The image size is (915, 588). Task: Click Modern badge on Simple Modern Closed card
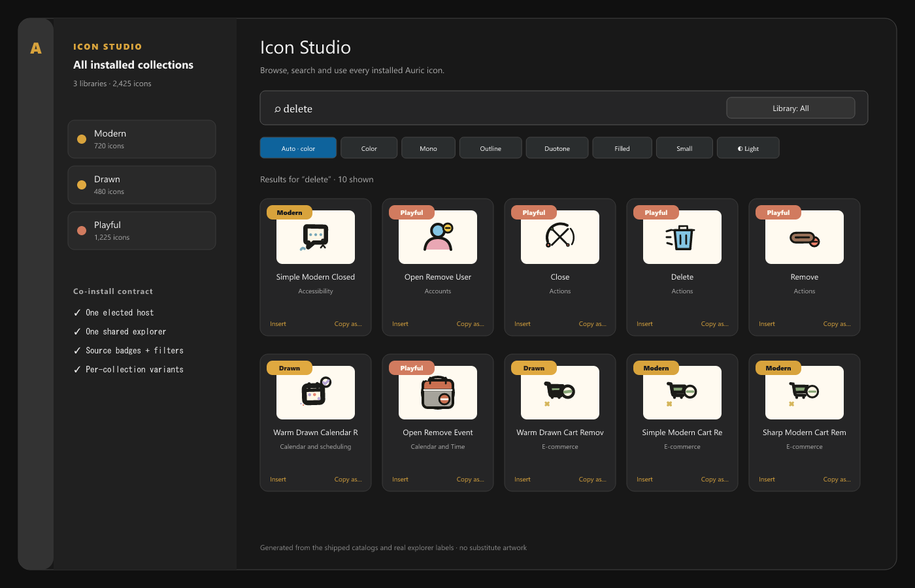tap(290, 212)
